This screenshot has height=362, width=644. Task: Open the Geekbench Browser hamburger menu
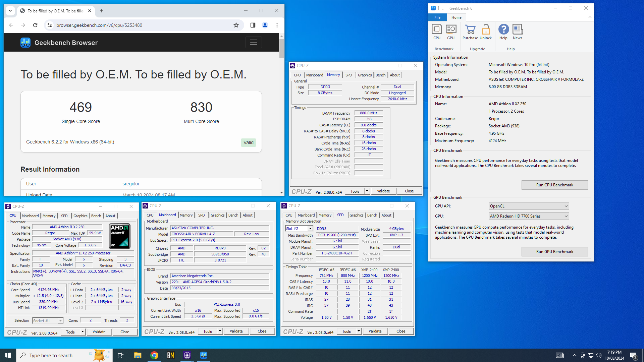point(254,43)
